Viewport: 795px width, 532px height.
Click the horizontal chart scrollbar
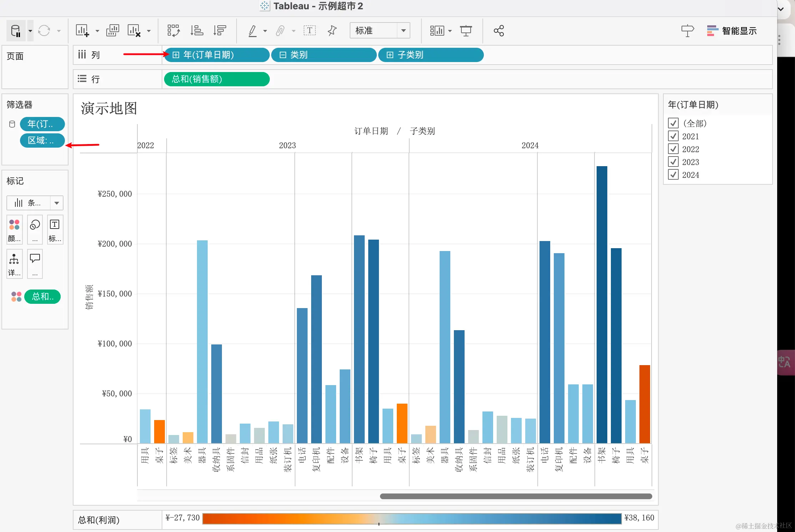[x=516, y=496]
